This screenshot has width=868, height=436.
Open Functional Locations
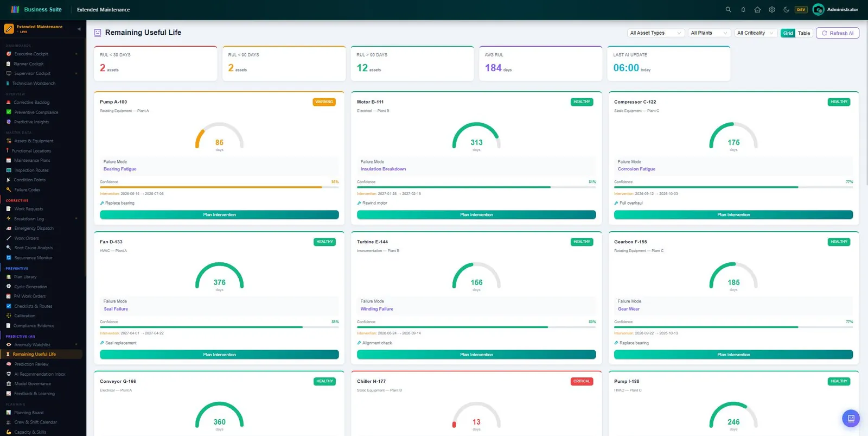[x=31, y=151]
